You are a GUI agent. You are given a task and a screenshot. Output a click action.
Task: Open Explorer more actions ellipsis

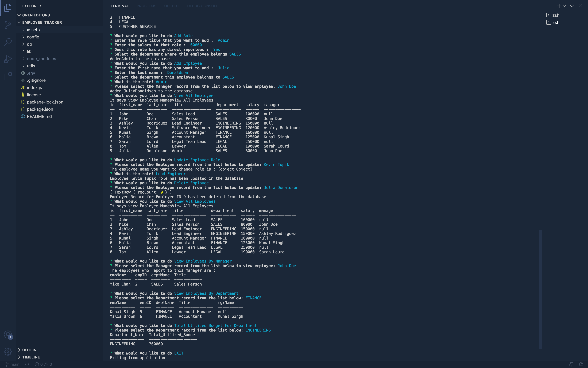[x=96, y=6]
